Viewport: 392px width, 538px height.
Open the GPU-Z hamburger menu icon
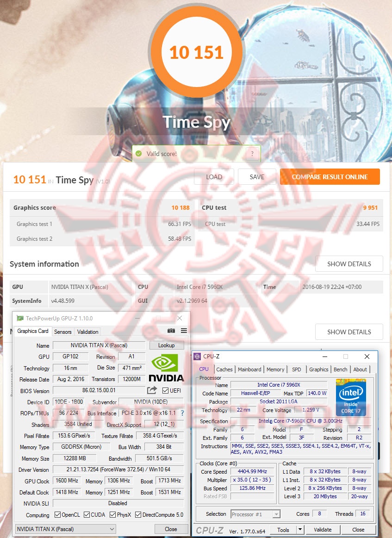click(x=184, y=331)
